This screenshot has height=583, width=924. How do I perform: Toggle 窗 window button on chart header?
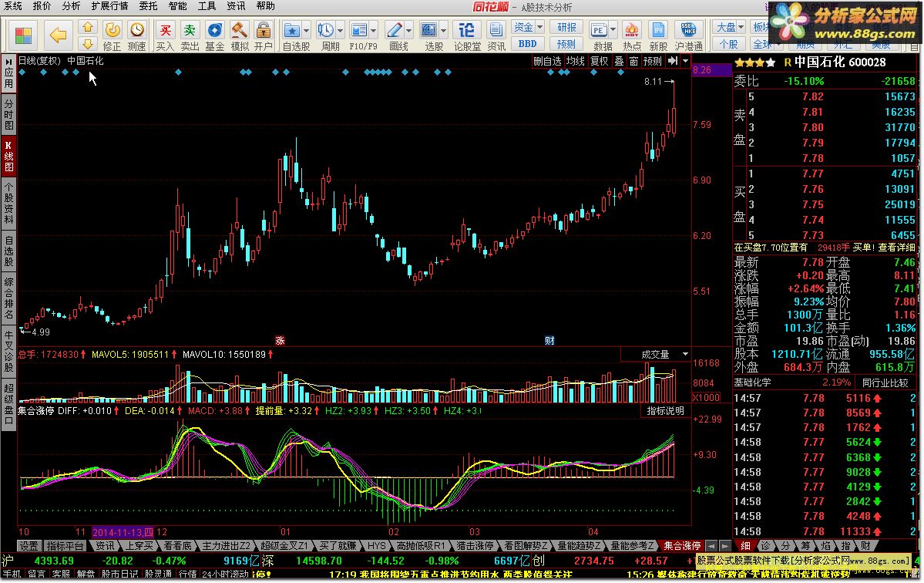[633, 61]
